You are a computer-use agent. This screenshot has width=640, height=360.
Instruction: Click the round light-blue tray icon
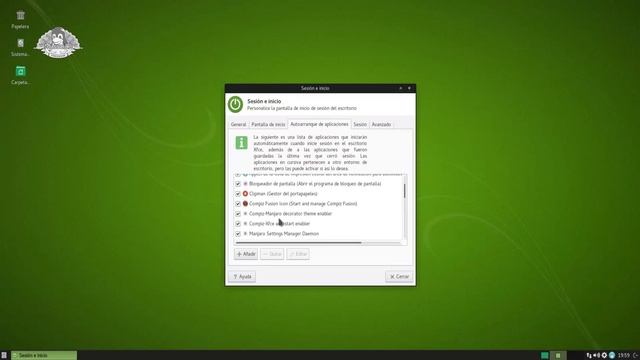tap(612, 356)
